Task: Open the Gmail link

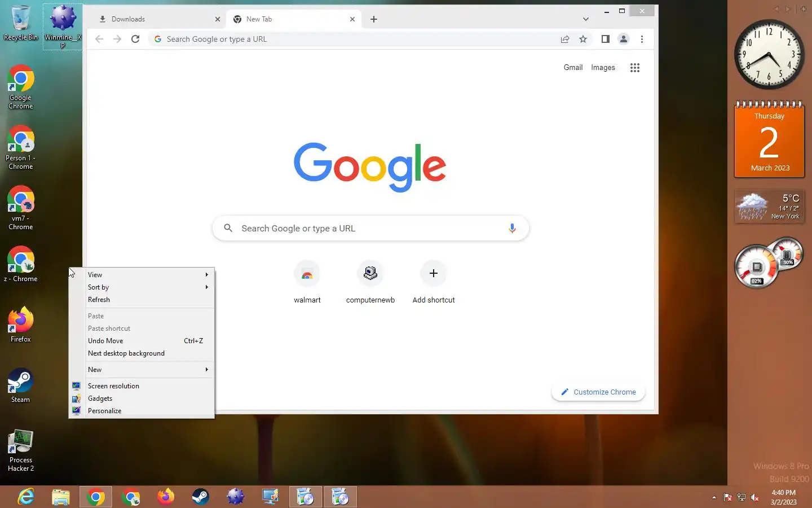Action: (573, 67)
